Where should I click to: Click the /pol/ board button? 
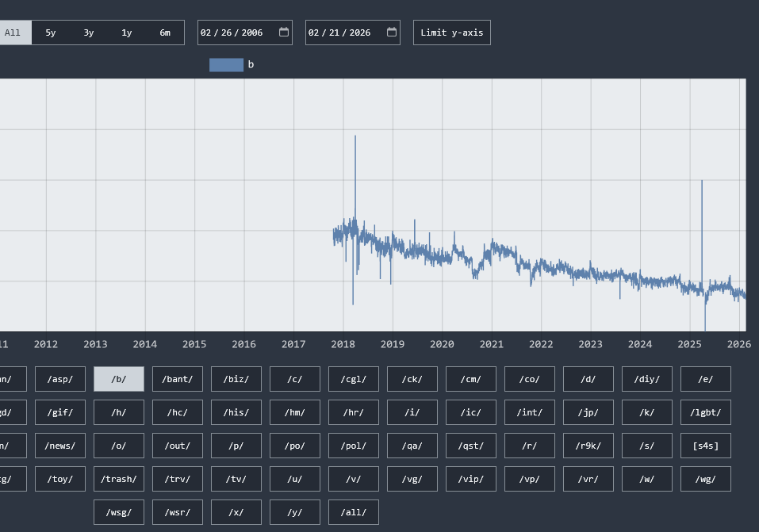coord(354,446)
